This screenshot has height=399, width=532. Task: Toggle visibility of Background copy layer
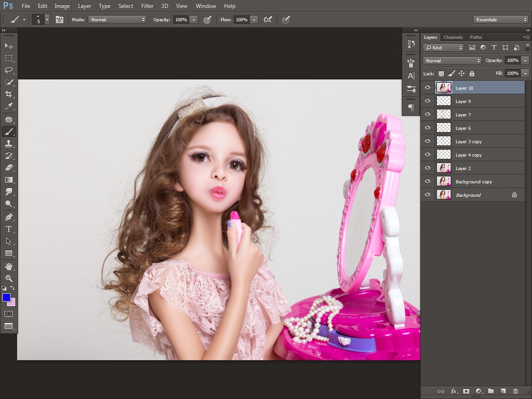point(428,181)
